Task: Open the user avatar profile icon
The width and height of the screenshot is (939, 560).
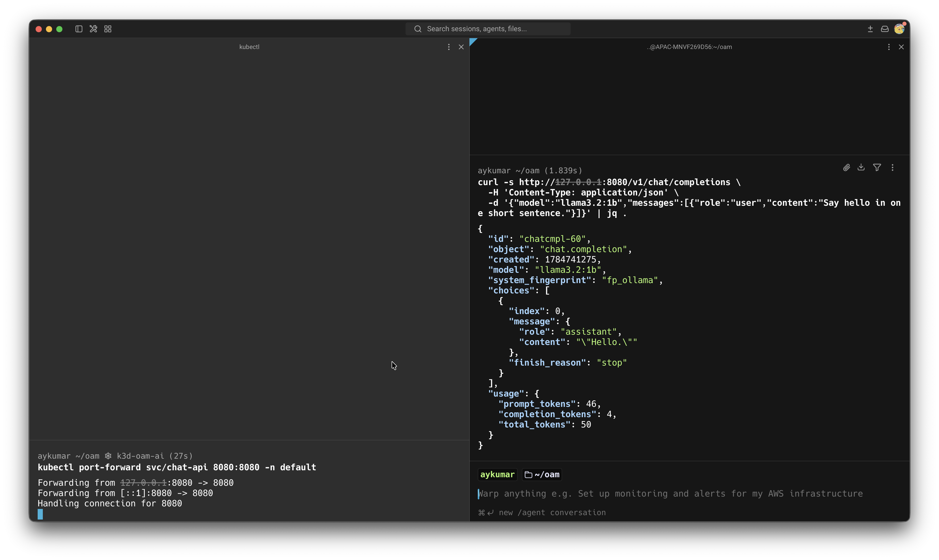Action: (x=899, y=29)
